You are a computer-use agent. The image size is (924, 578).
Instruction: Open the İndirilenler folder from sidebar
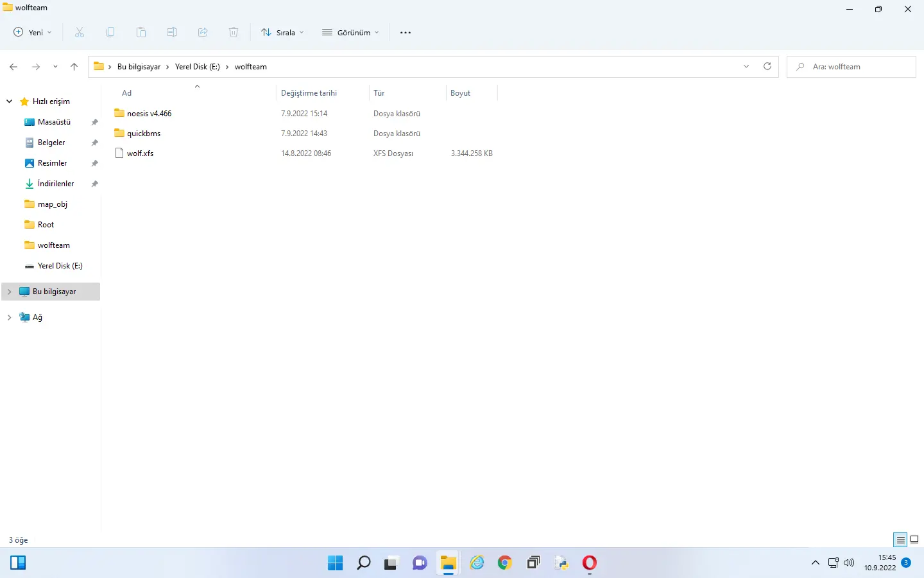(55, 183)
